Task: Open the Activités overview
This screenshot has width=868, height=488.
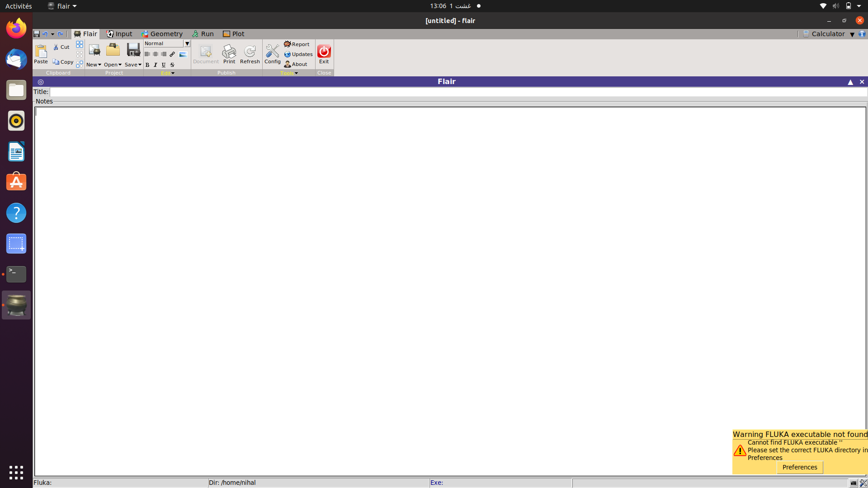Action: click(19, 6)
